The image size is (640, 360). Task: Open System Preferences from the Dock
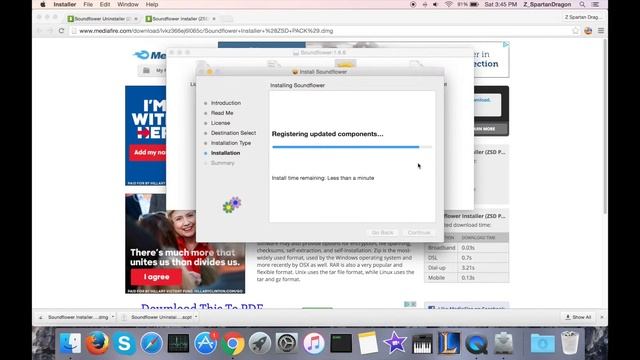click(287, 343)
